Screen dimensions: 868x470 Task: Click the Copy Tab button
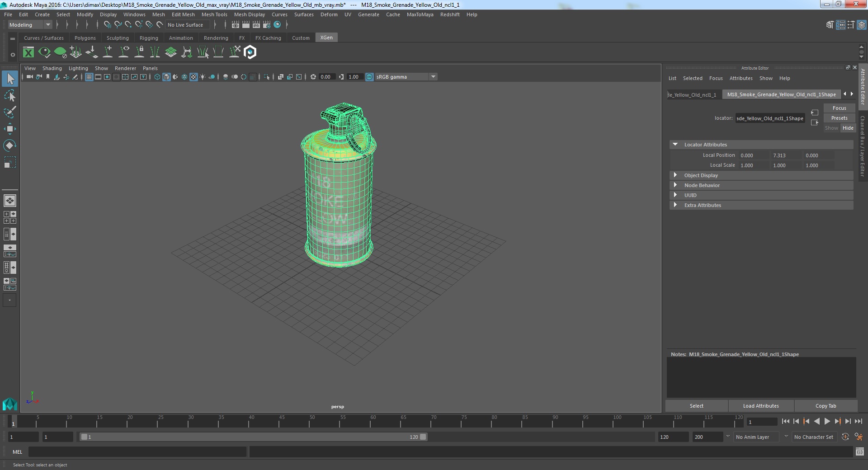tap(826, 406)
